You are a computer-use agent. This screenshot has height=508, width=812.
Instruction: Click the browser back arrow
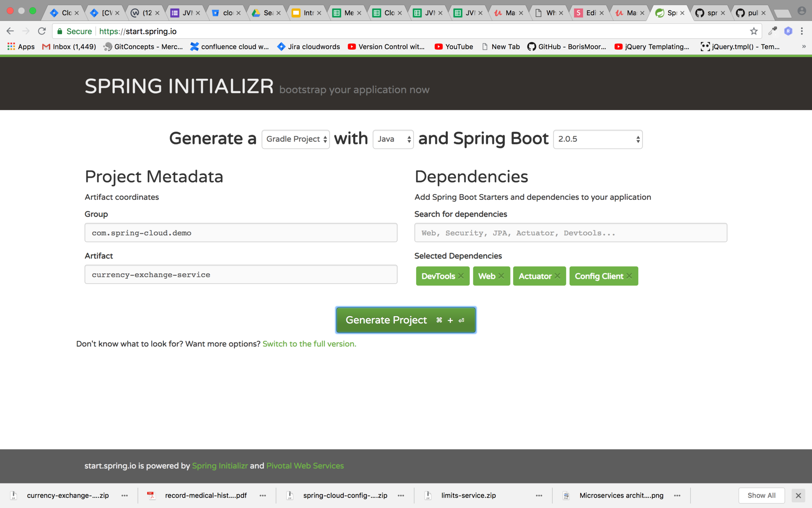point(10,31)
